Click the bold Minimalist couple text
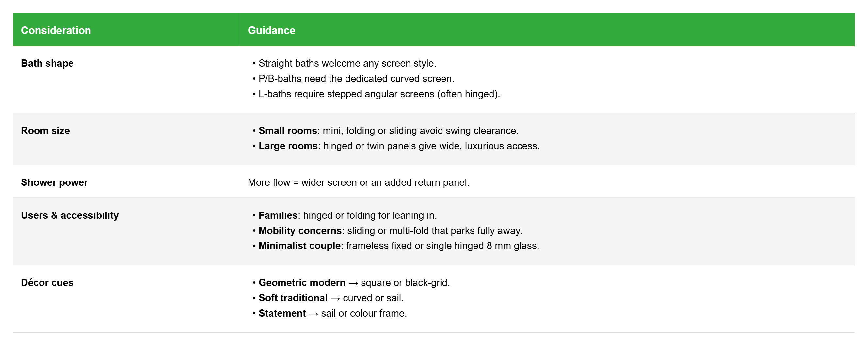This screenshot has width=868, height=346. (299, 246)
